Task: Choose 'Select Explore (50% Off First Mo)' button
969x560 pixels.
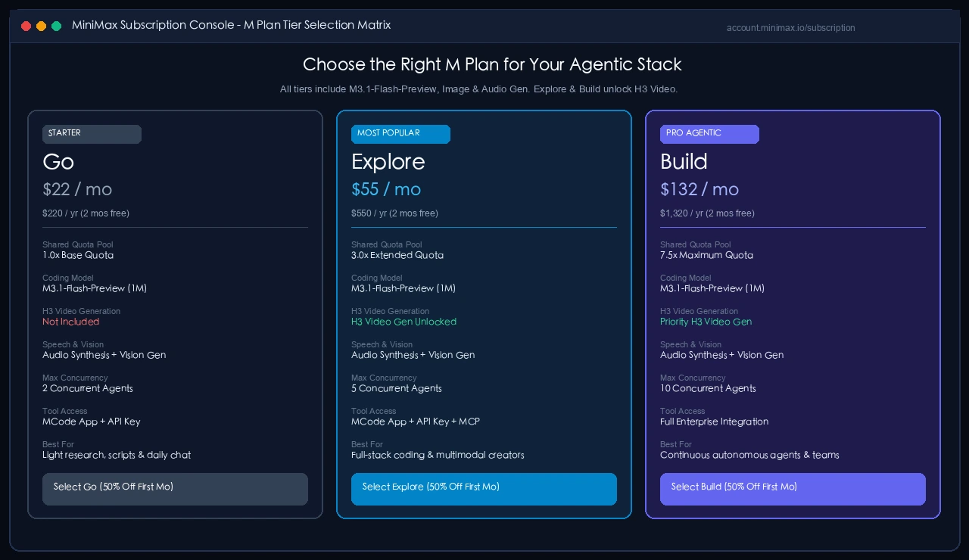Action: [x=484, y=489]
